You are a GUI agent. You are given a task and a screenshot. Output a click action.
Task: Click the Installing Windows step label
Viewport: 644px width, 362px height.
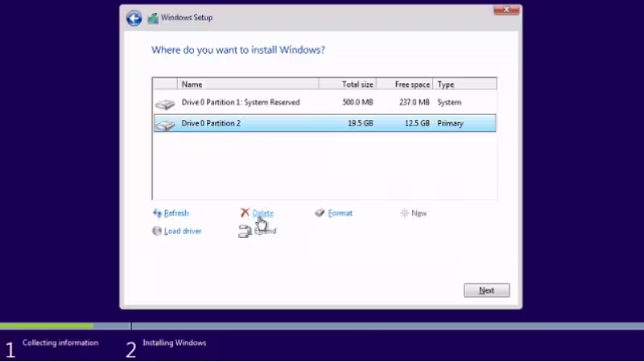(x=174, y=343)
